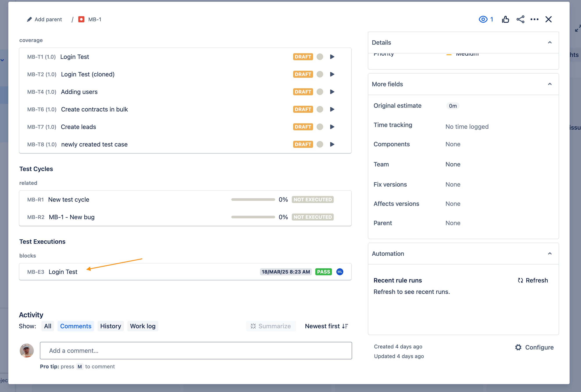Click the thumbs-up vote icon
The width and height of the screenshot is (581, 392).
[505, 19]
